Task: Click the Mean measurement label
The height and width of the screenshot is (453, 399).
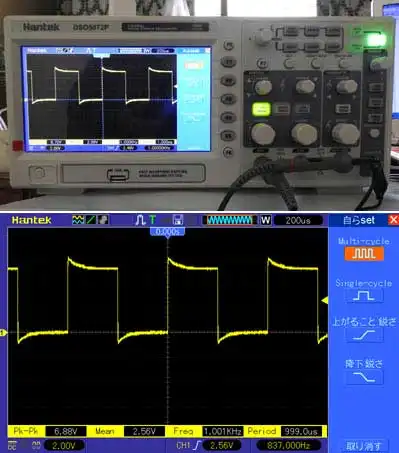Action: tap(105, 431)
